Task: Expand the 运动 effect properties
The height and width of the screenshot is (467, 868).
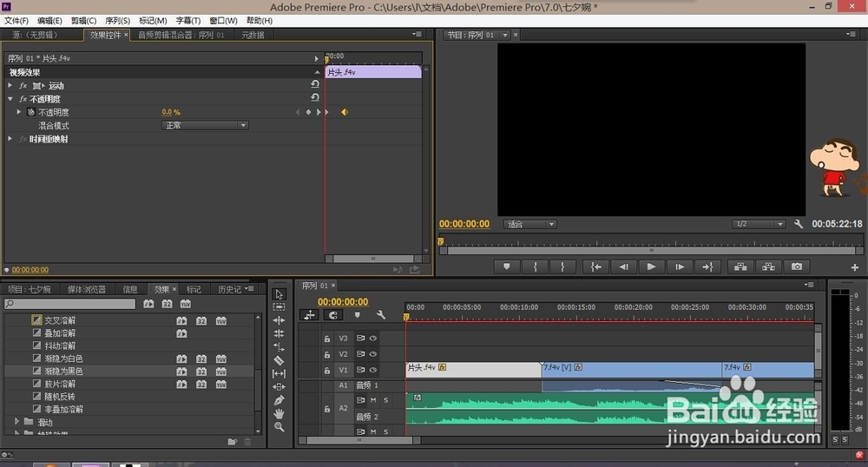Action: pyautogui.click(x=10, y=85)
